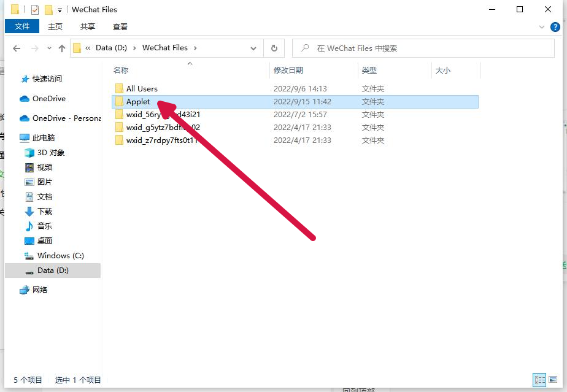Click date 2022/9/6 14:13
The height and width of the screenshot is (392, 567).
[300, 88]
